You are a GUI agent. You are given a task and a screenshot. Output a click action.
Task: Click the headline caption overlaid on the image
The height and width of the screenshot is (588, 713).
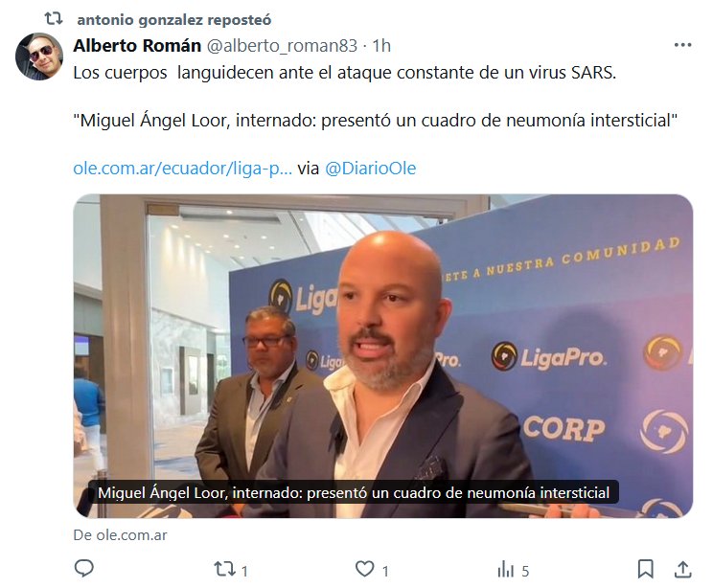[354, 492]
